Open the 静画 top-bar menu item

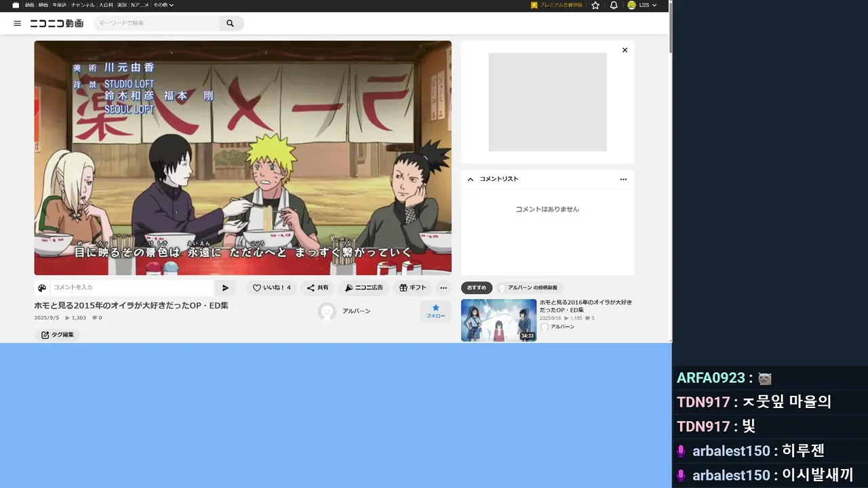point(43,5)
